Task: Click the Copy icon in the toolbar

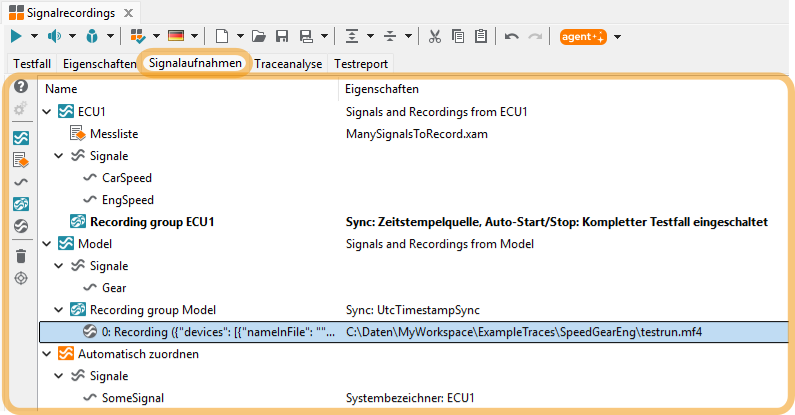Action: [458, 36]
